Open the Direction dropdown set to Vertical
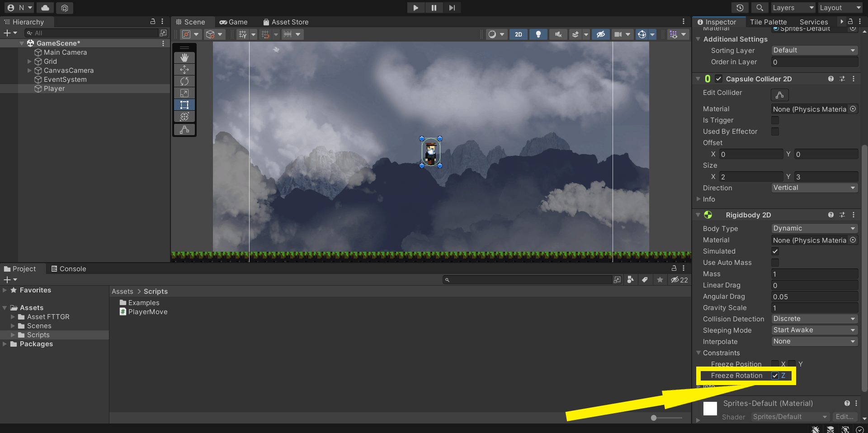This screenshot has width=868, height=433. tap(815, 188)
